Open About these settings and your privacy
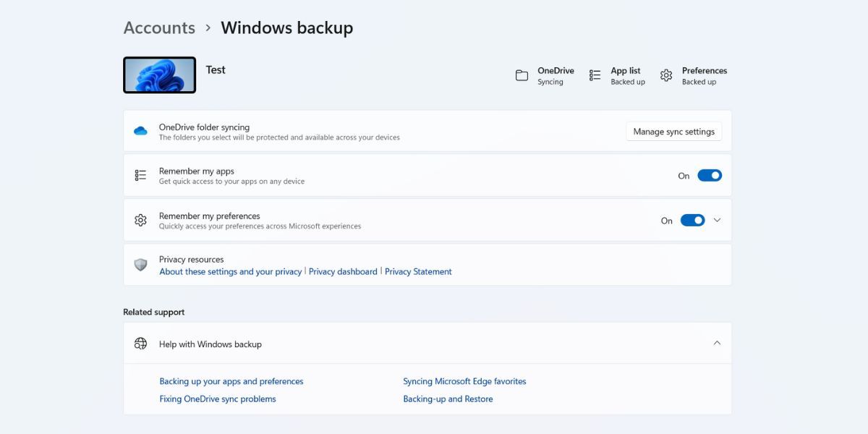Screen dimensions: 868x434 click(x=230, y=271)
